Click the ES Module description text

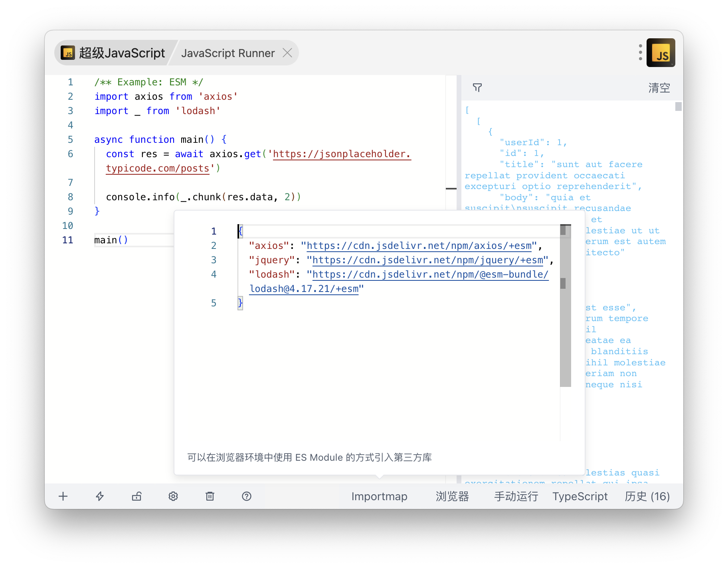coord(310,458)
